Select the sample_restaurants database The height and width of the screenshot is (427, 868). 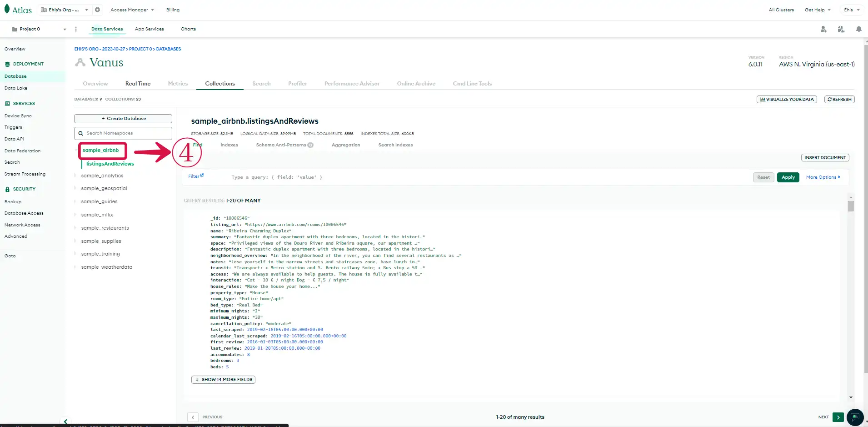[x=105, y=228]
